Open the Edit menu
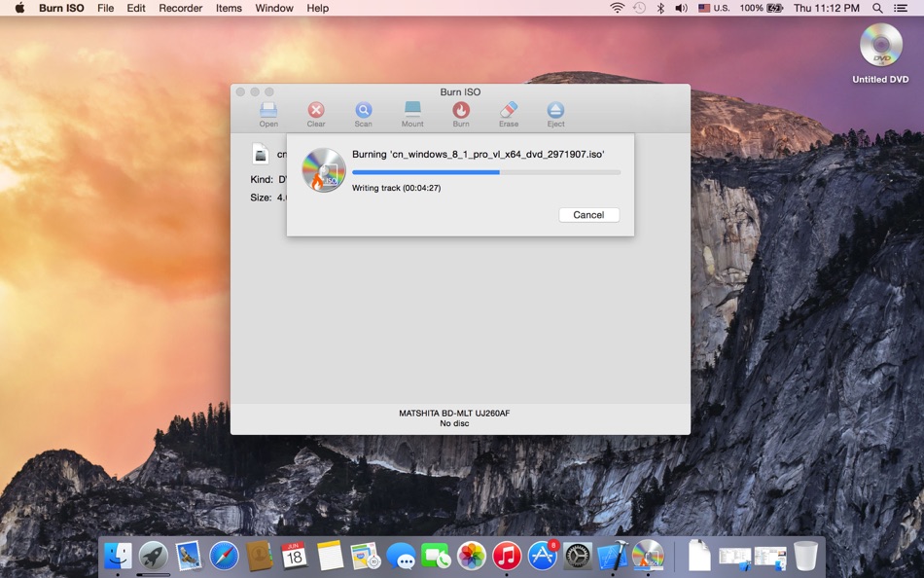 coord(136,8)
